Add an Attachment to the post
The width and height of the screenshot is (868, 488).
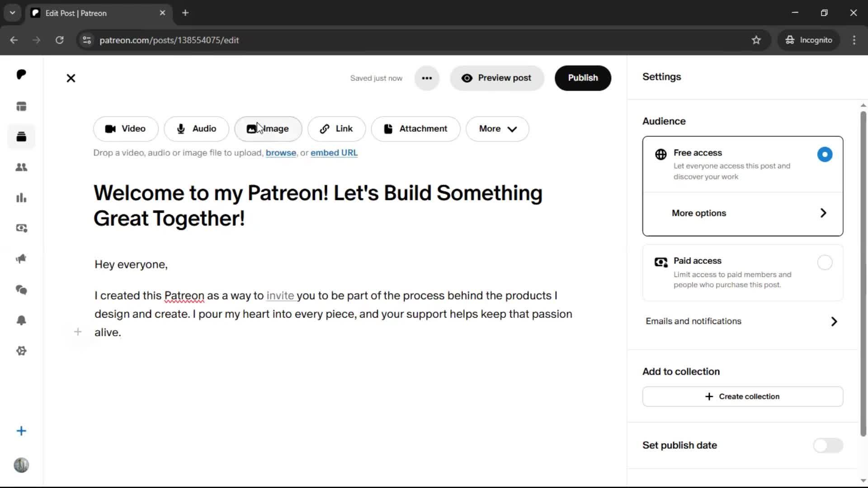click(x=415, y=129)
